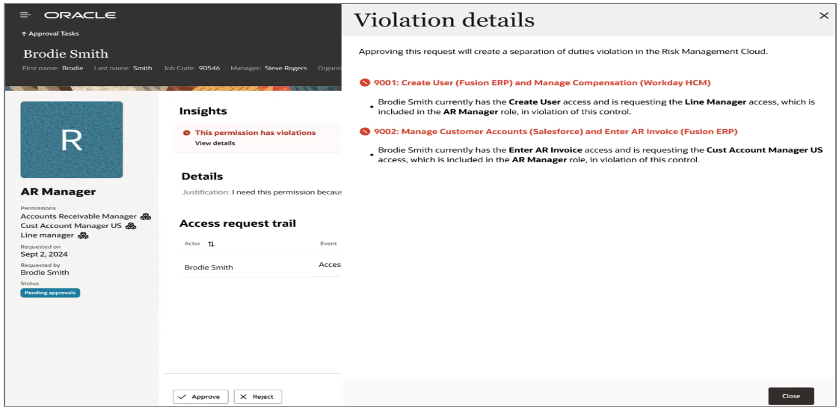Click the Close button in Violation details
The width and height of the screenshot is (840, 410).
(x=791, y=396)
